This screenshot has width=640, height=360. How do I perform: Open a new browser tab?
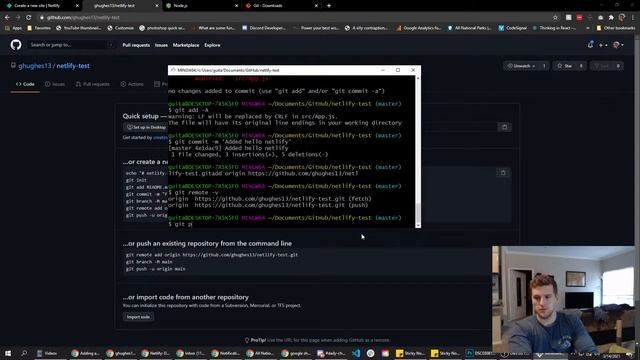coord(329,6)
